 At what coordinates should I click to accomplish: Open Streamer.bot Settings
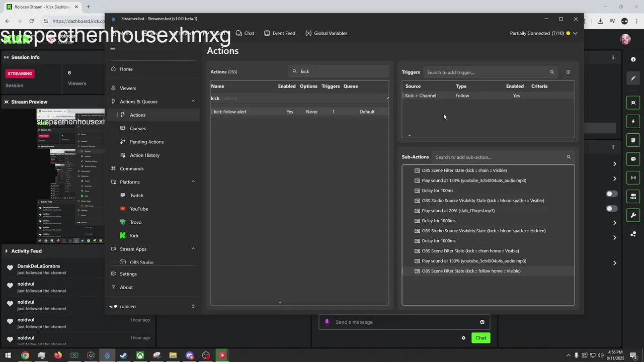coord(128,274)
